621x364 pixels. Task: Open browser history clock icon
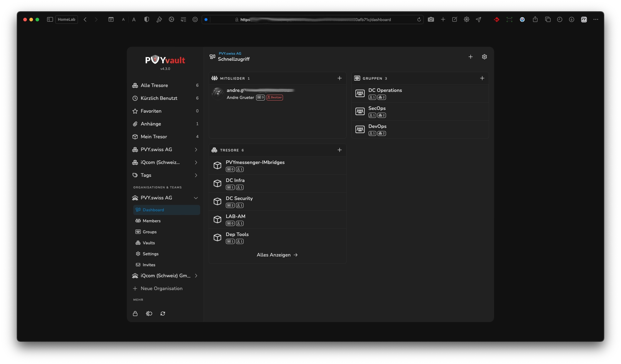560,20
